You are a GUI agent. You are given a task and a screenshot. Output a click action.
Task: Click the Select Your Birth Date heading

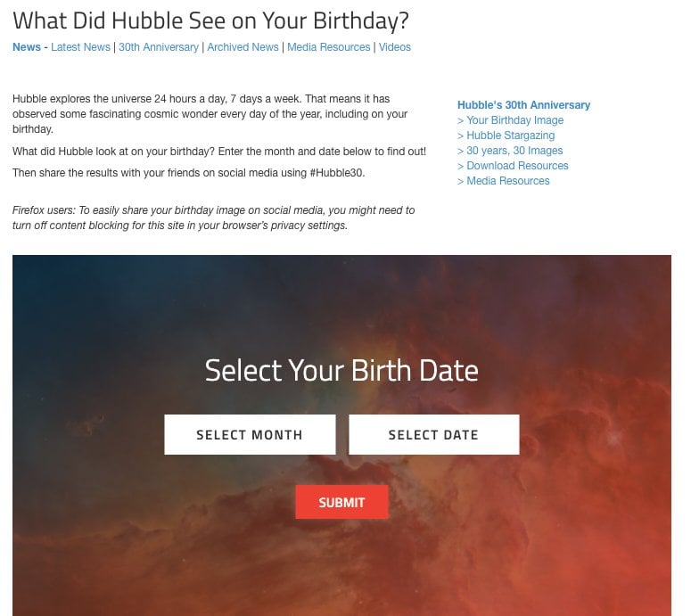point(341,371)
